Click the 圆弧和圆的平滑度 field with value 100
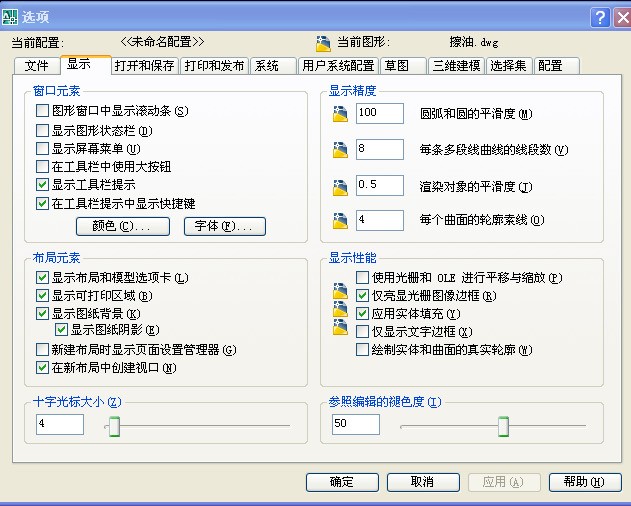The width and height of the screenshot is (631, 506). (379, 113)
